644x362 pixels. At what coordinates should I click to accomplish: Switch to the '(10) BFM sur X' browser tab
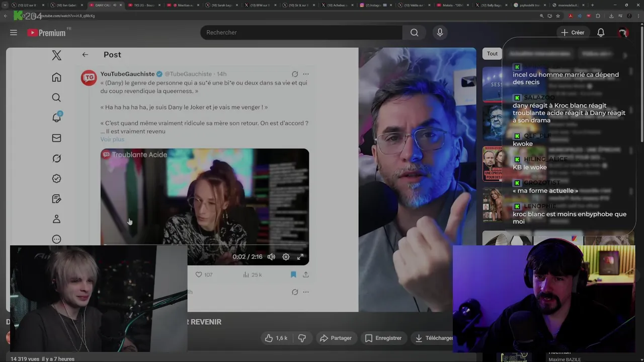[259, 5]
